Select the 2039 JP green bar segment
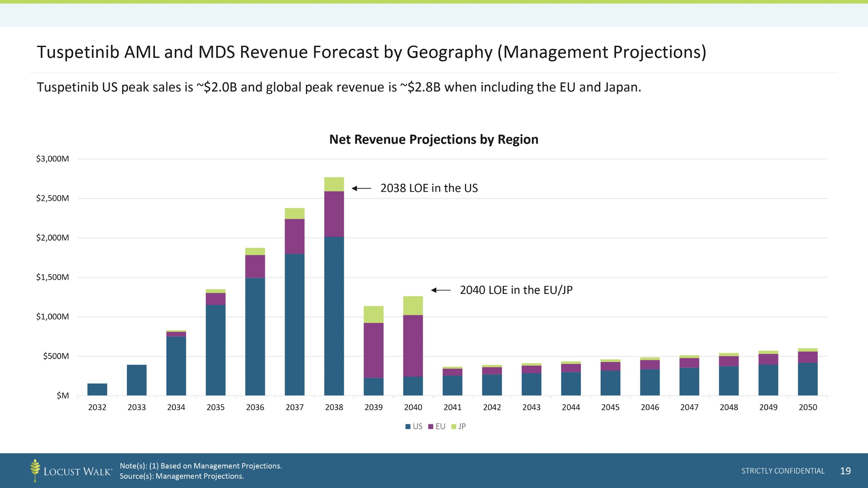The image size is (868, 488). pyautogui.click(x=373, y=314)
